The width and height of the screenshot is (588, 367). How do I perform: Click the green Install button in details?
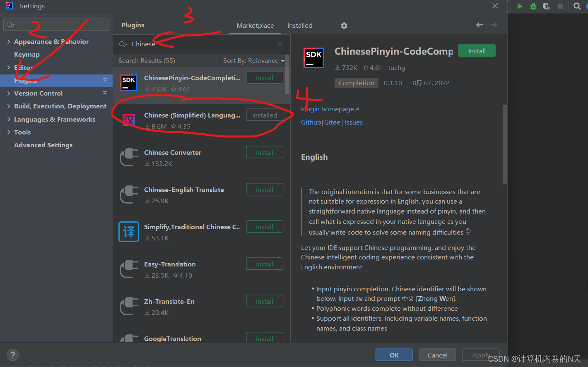point(477,51)
